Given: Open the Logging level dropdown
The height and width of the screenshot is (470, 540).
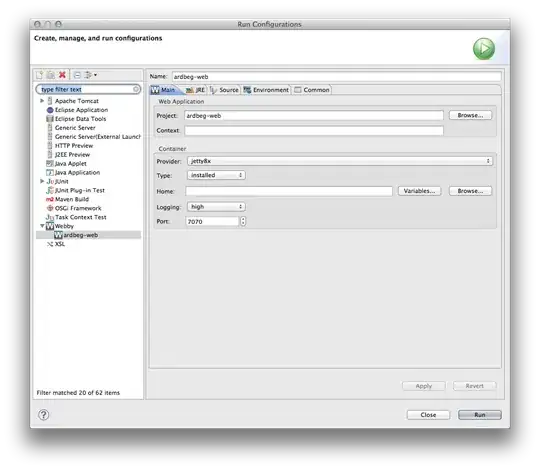Looking at the screenshot, I should coord(216,207).
